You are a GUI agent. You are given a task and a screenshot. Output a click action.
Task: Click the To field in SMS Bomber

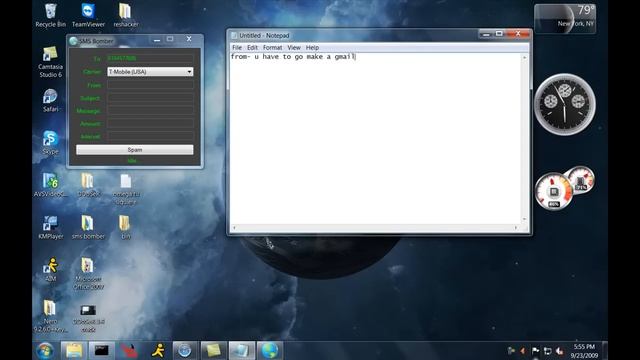(x=150, y=58)
